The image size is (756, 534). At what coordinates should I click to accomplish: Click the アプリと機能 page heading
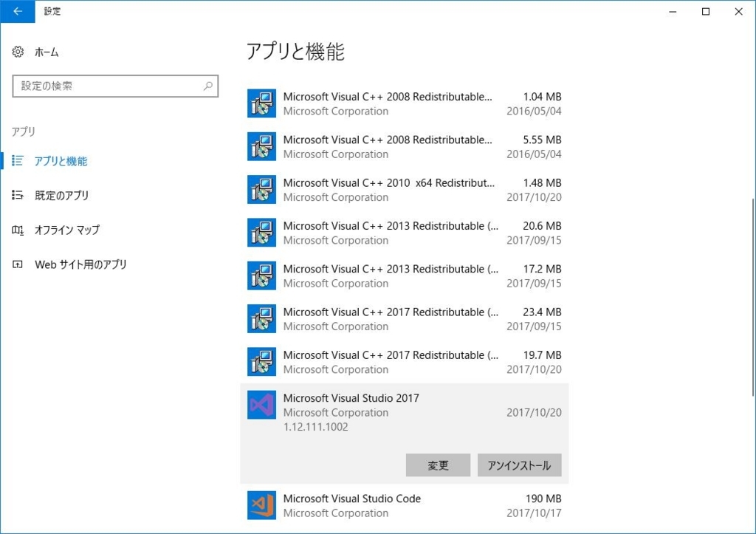[x=295, y=51]
